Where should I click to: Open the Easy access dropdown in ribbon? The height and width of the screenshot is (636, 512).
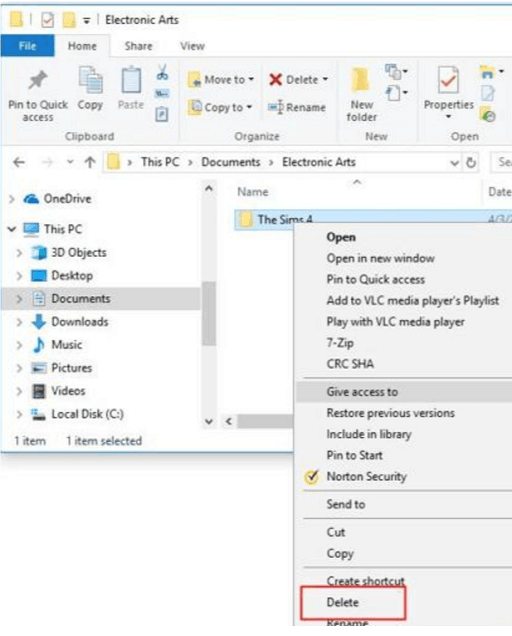(x=396, y=93)
